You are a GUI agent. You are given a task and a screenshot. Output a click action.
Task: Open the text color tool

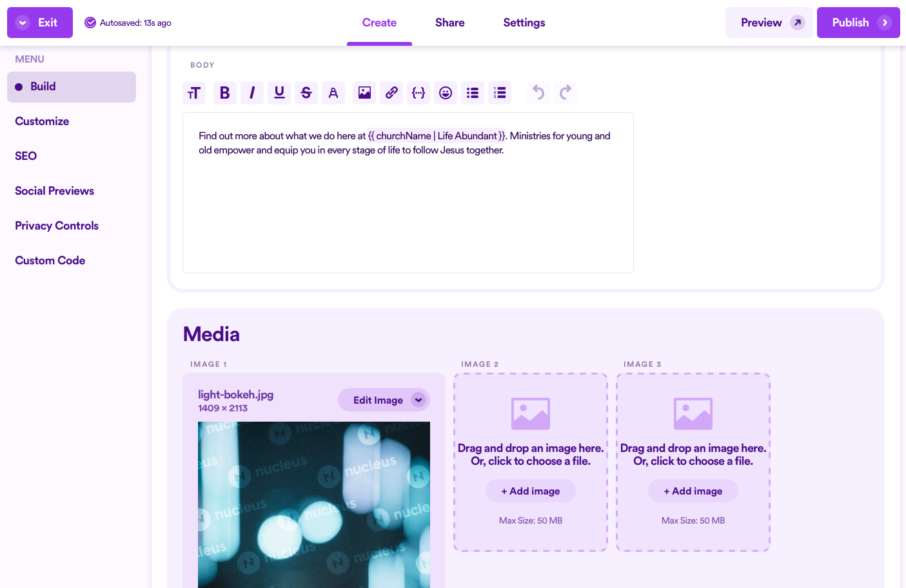tap(333, 93)
